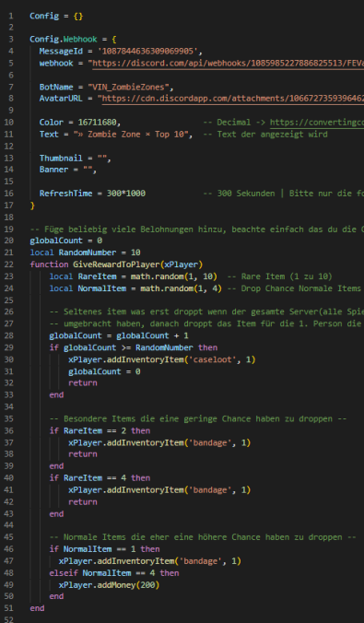The image size is (364, 623).
Task: Click line number 22 in the gutter
Action: pos(8,264)
